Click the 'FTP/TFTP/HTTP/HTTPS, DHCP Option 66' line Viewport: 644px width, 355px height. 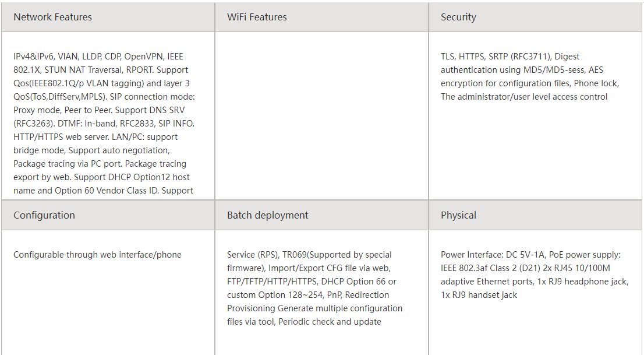[312, 282]
